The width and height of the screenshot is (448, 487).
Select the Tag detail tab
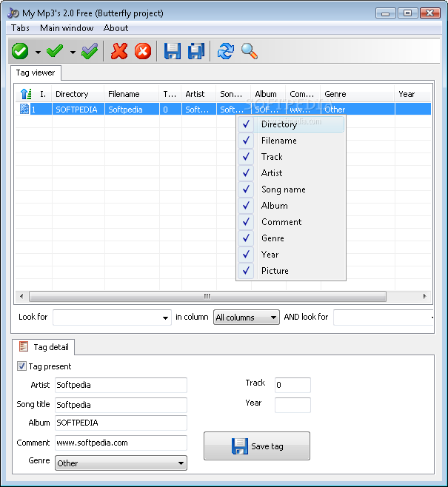point(43,347)
